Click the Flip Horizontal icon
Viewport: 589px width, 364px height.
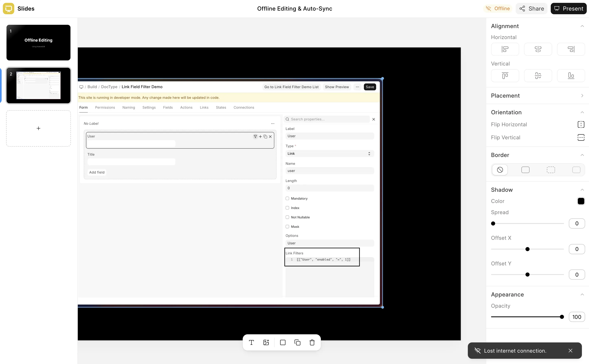pos(581,124)
